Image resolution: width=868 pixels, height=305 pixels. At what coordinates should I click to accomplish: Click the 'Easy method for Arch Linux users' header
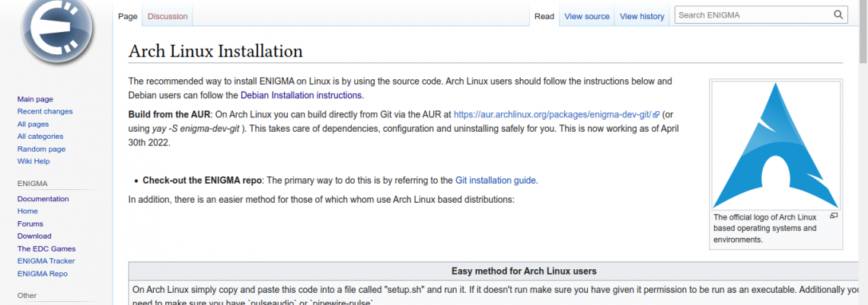click(x=524, y=271)
